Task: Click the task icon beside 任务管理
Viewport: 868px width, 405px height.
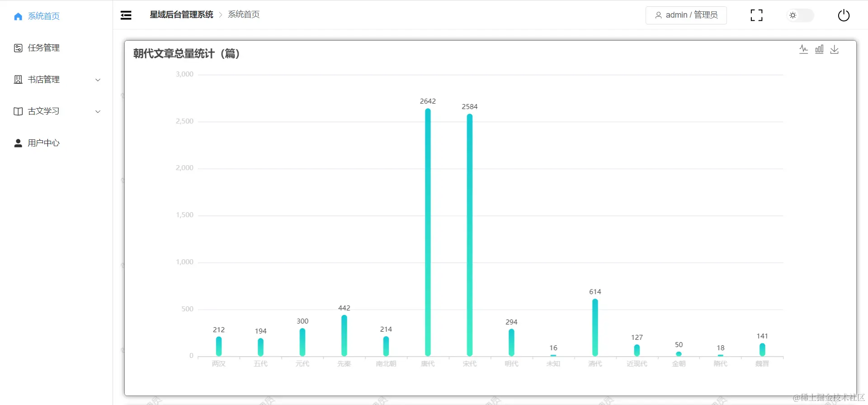Action: (18, 48)
